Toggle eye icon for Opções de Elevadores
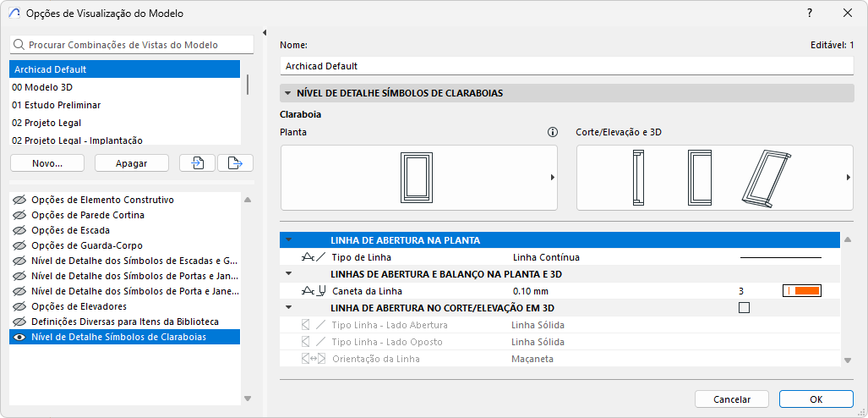Image resolution: width=868 pixels, height=418 pixels. coord(19,306)
